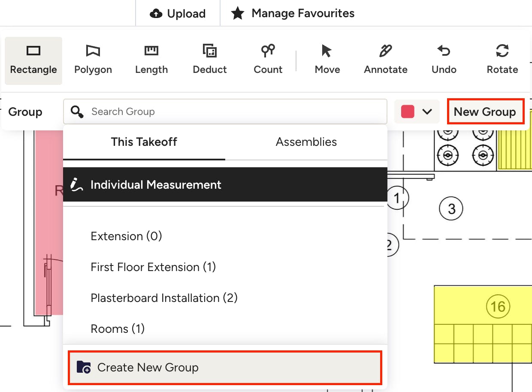
Task: Switch to the Assemblies tab
Action: click(x=306, y=142)
